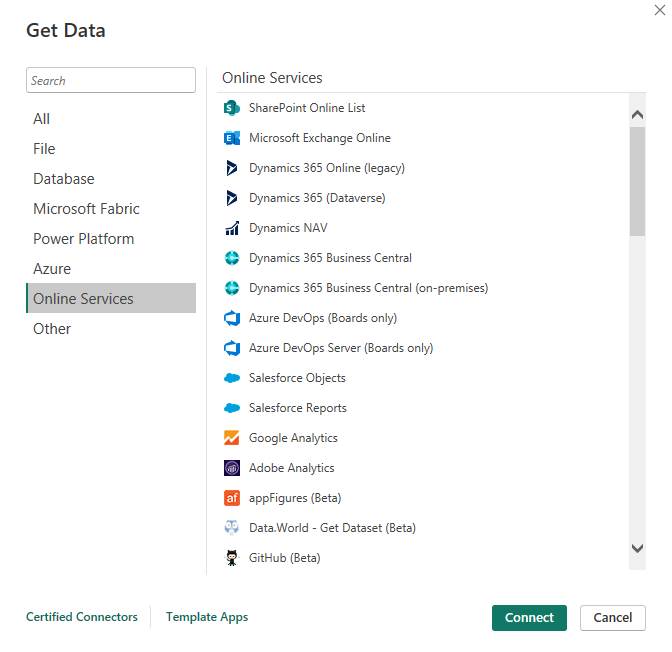Click the Salesforce Objects cloud icon
672x652 pixels.
232,378
